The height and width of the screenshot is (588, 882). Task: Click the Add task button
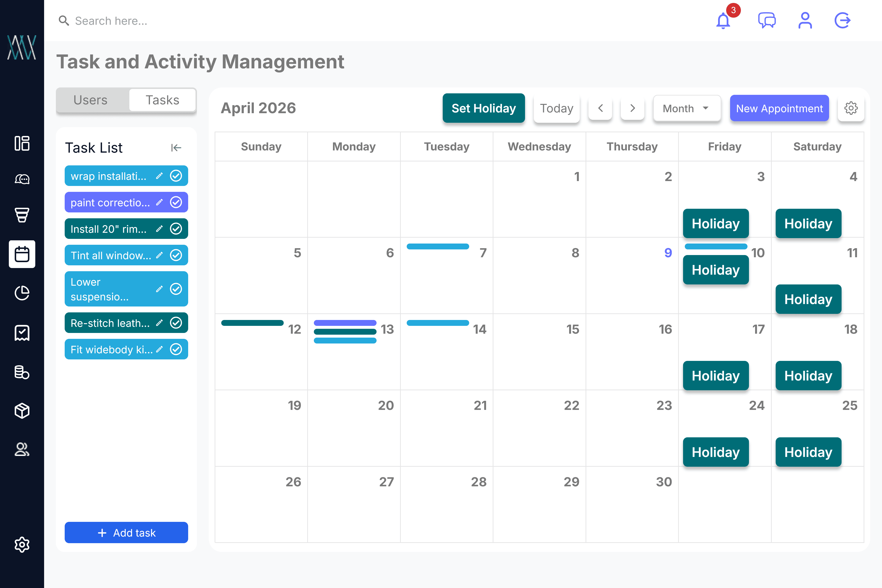coord(126,532)
